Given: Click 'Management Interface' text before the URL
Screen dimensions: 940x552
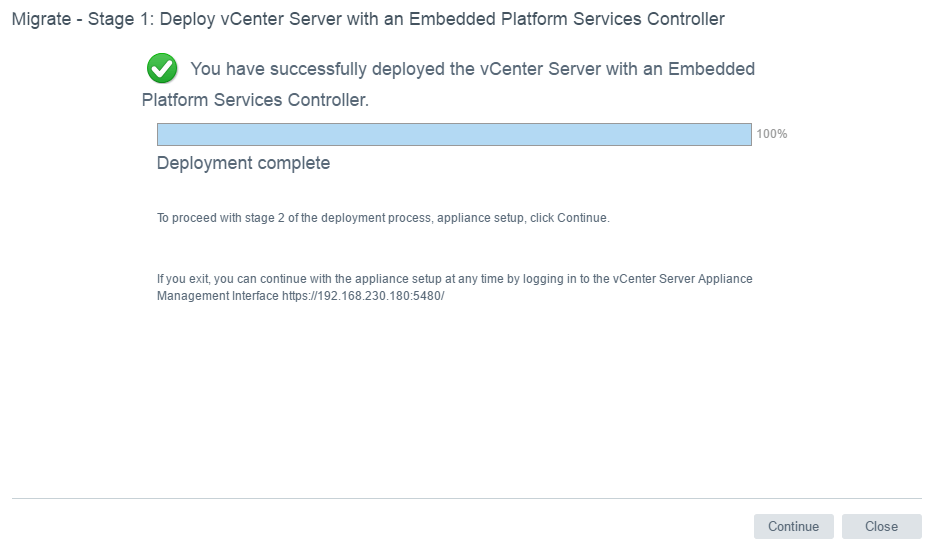Looking at the screenshot, I should [x=217, y=297].
